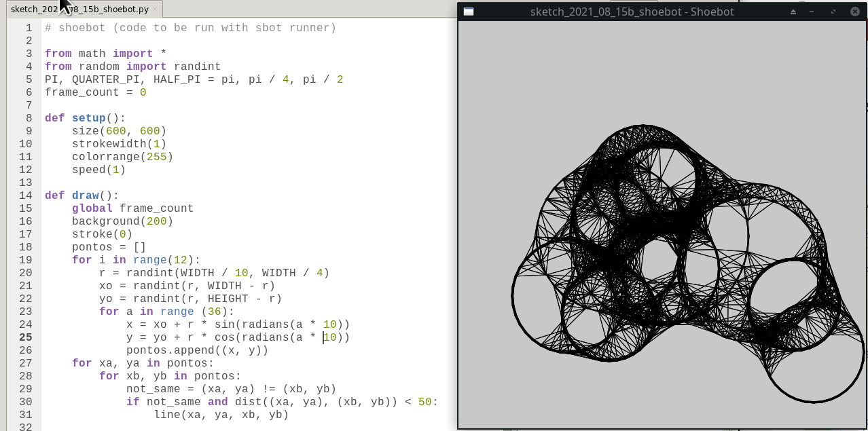Click the 'yo = randint(r, HEIGHT - r)' line

click(190, 299)
